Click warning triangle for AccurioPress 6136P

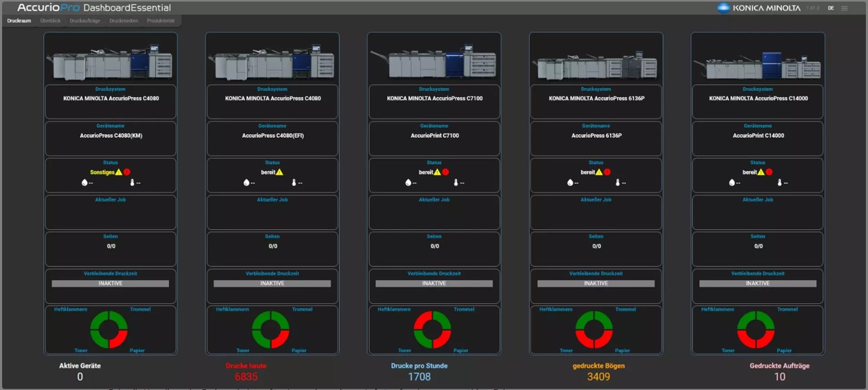click(x=599, y=172)
